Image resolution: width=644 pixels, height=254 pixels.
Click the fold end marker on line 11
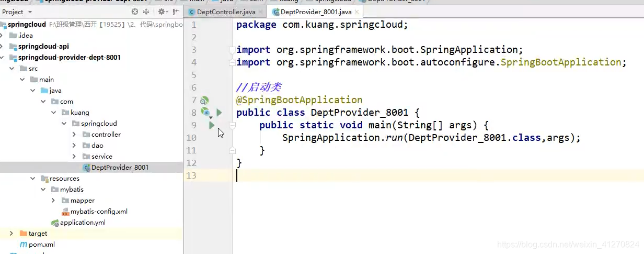[232, 150]
